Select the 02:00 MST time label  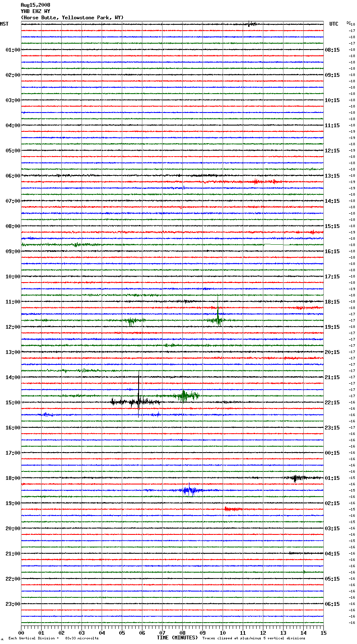point(13,75)
